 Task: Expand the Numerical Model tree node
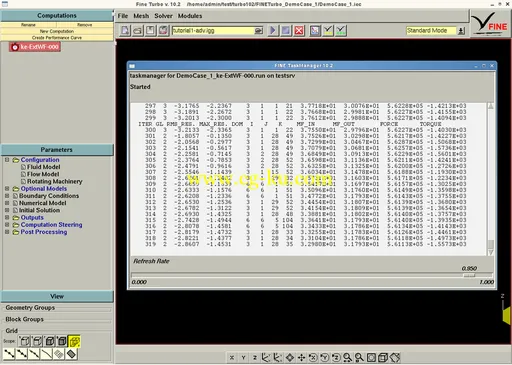click(x=7, y=203)
